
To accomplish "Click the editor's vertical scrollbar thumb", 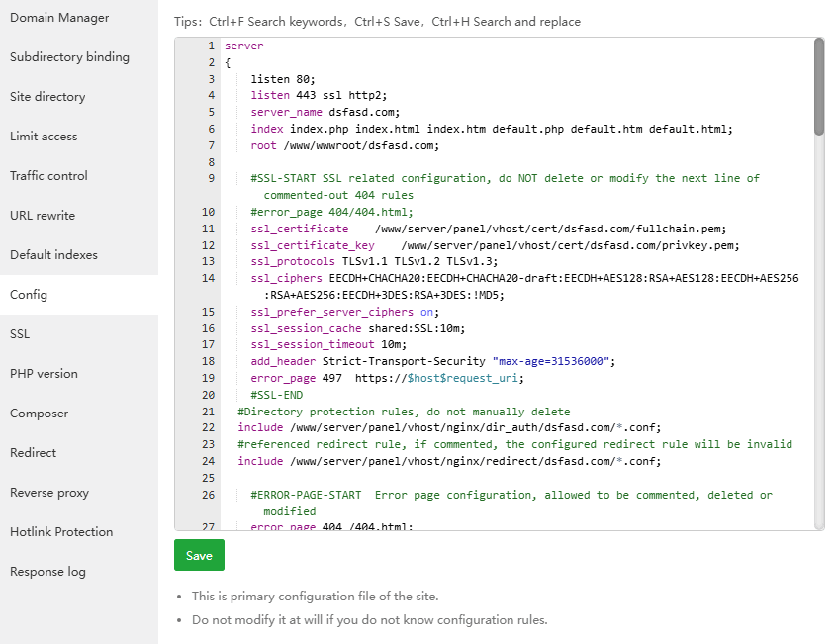I will (x=819, y=87).
